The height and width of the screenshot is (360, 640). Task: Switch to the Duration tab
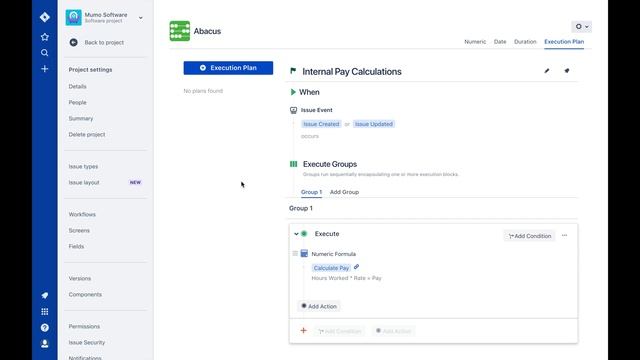click(x=525, y=42)
